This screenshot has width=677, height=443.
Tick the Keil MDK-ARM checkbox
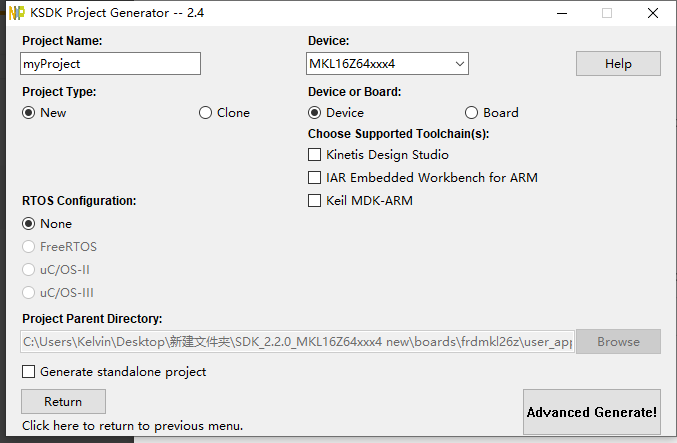coord(315,201)
